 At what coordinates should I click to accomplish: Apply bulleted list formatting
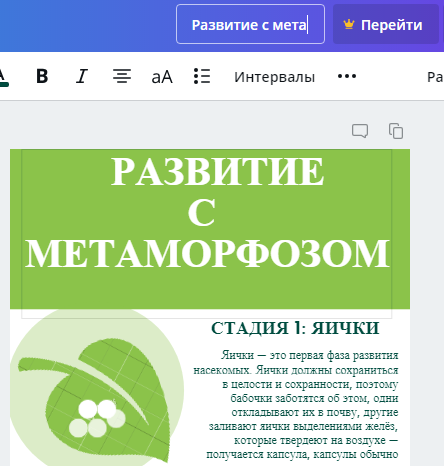202,76
